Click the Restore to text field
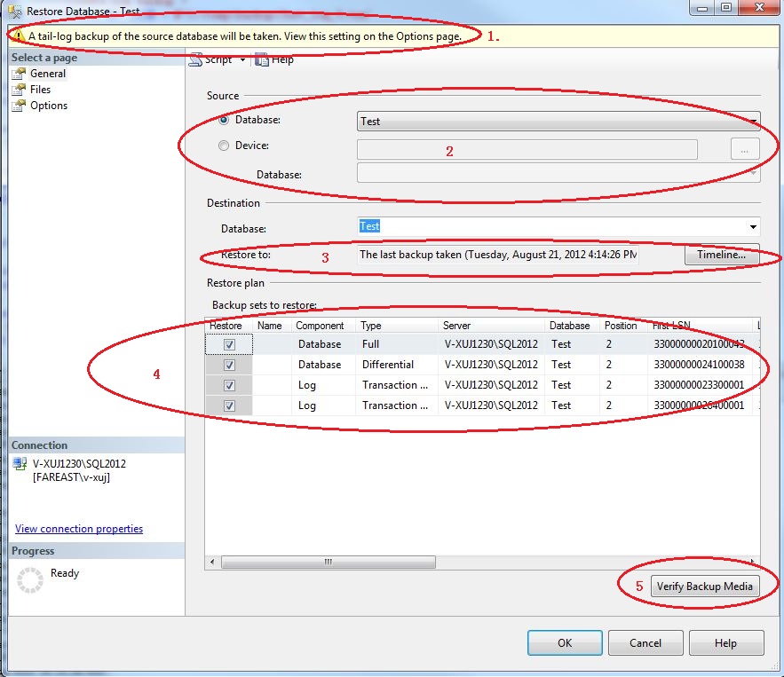Screen dimensions: 784x677 pyautogui.click(x=497, y=255)
